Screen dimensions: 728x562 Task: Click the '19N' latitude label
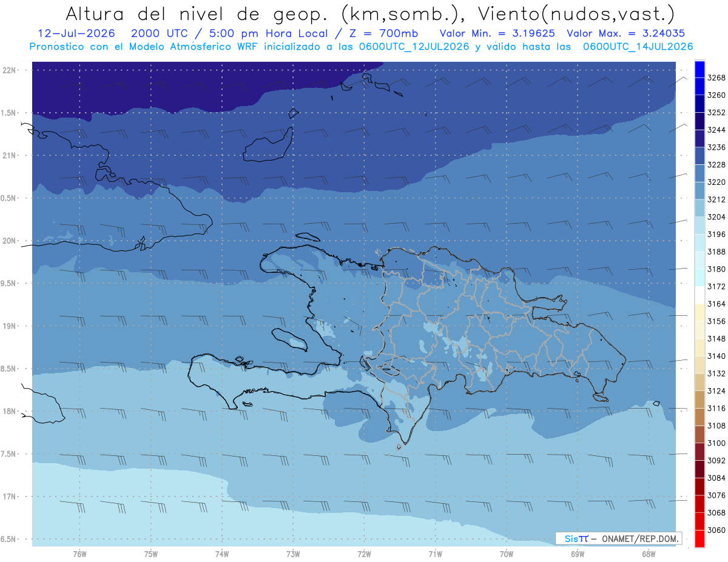[x=10, y=326]
